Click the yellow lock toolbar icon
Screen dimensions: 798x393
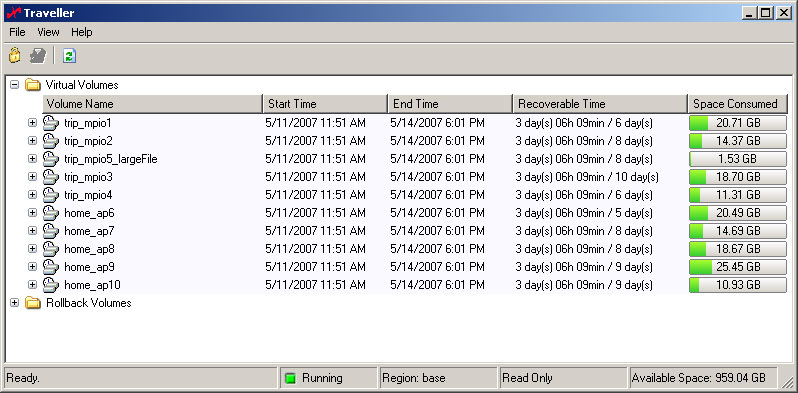pos(15,55)
